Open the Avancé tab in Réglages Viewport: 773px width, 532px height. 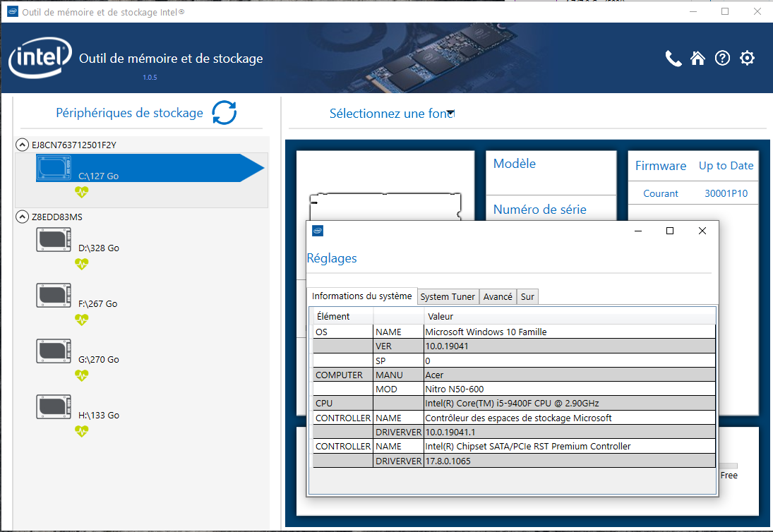[498, 296]
